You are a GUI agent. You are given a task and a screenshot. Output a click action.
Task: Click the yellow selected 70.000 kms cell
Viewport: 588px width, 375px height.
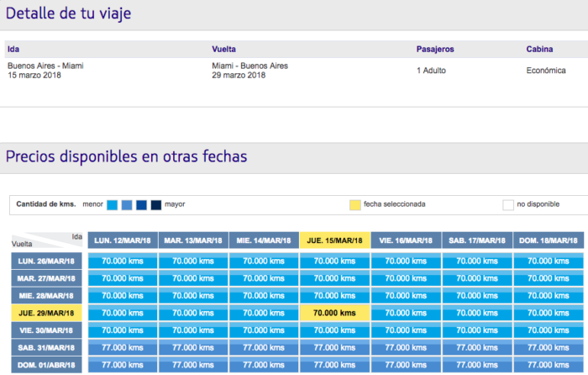point(334,313)
